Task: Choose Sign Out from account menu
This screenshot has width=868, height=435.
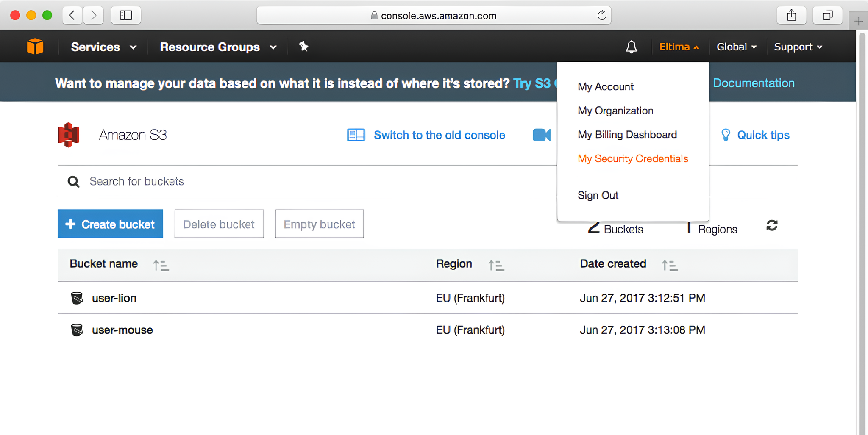Action: click(x=598, y=195)
